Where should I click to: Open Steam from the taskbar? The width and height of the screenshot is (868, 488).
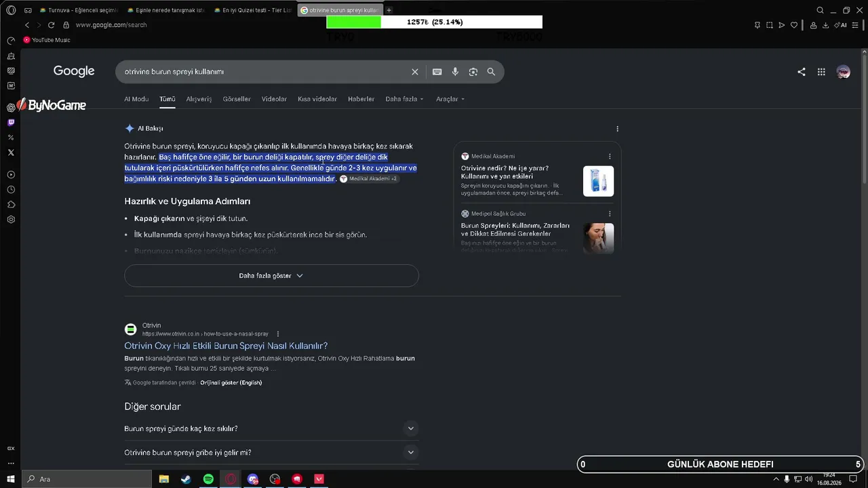click(185, 479)
